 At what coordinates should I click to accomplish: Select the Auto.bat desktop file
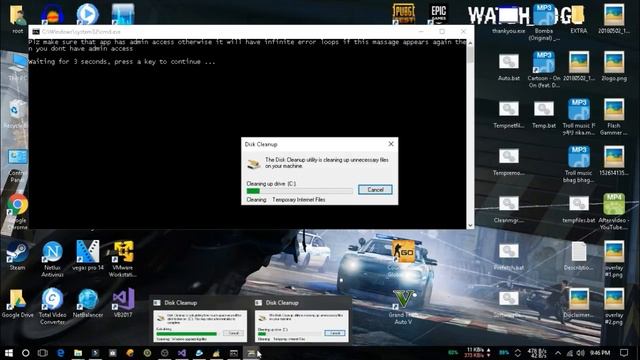point(509,67)
